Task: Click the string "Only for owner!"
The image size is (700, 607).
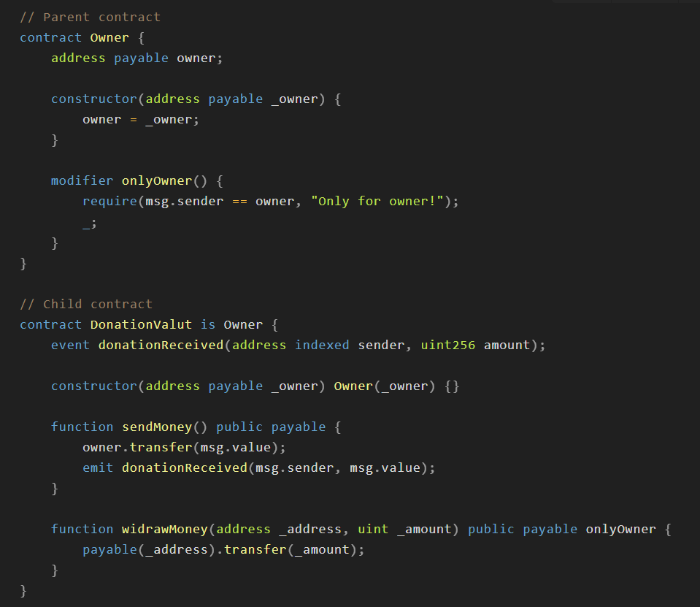Action: [x=377, y=201]
